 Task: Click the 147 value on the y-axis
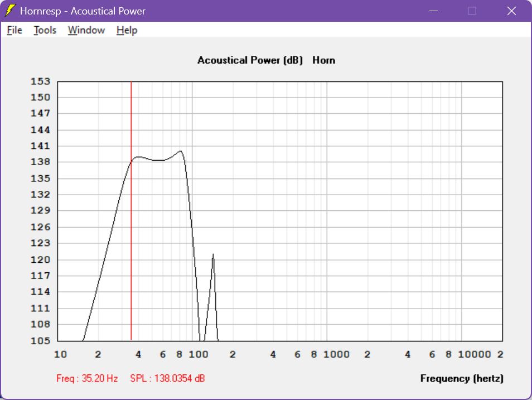pyautogui.click(x=40, y=113)
